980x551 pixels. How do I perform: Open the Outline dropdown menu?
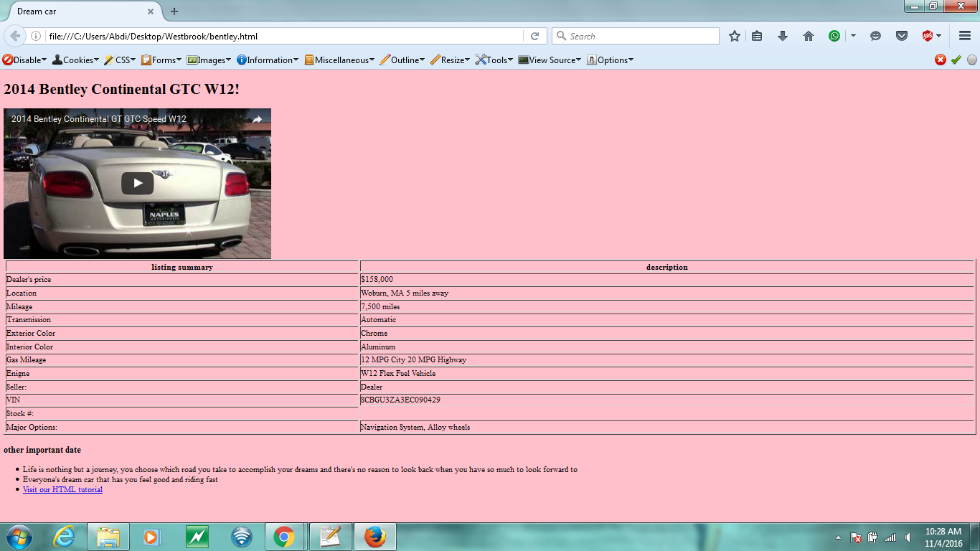point(402,60)
